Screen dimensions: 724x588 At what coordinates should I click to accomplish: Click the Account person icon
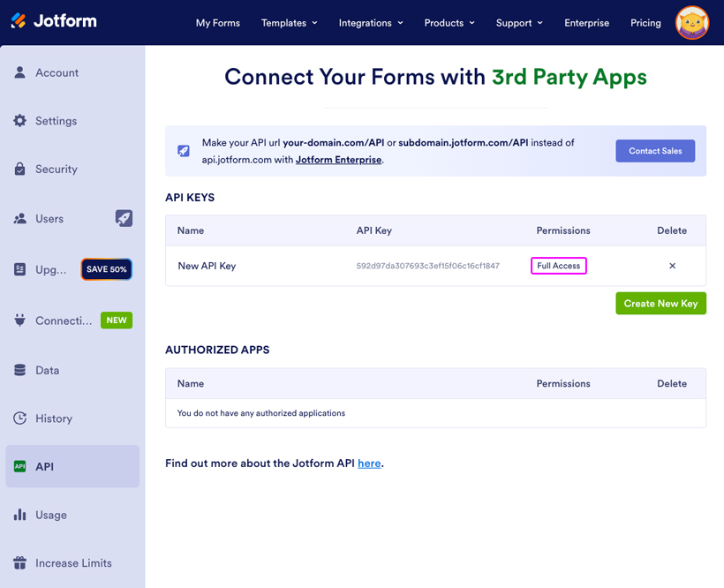click(19, 72)
